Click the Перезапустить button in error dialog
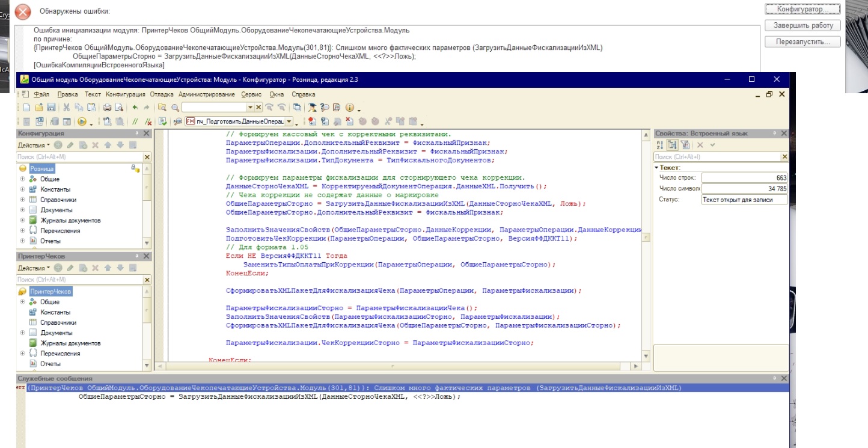Image resolution: width=868 pixels, height=448 pixels. point(802,41)
